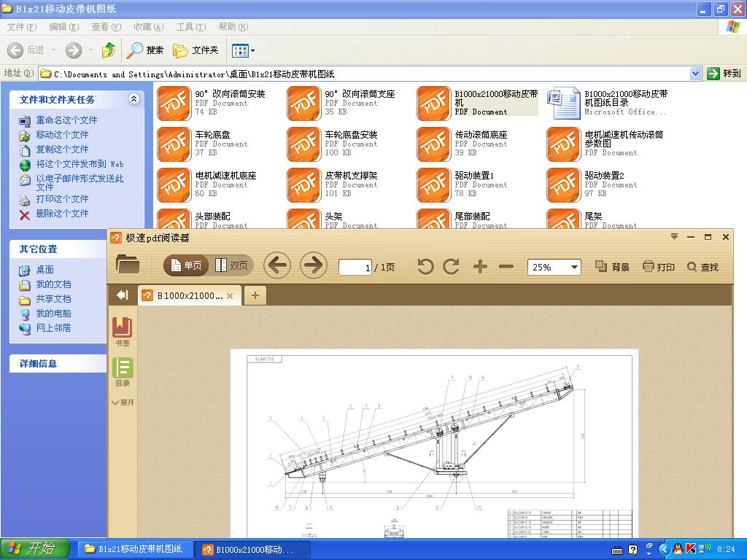Open the 文件(F) menu in Explorer
The height and width of the screenshot is (560, 747).
pos(21,27)
